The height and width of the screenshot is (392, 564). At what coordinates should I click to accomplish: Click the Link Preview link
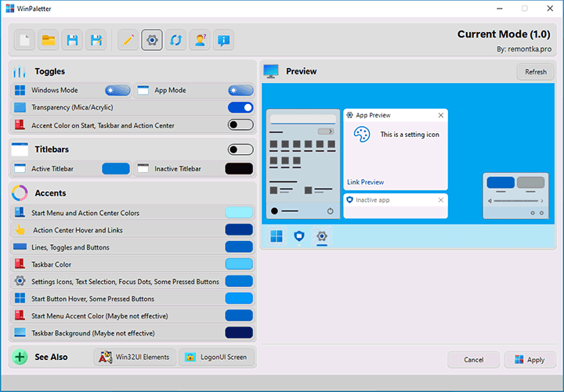pyautogui.click(x=365, y=182)
